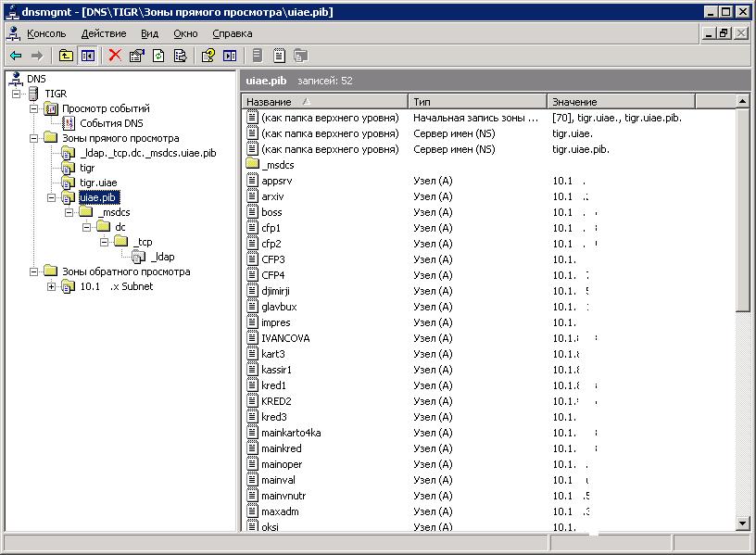The width and height of the screenshot is (756, 555).
Task: Collapse the TIGR server node
Action: (17, 94)
